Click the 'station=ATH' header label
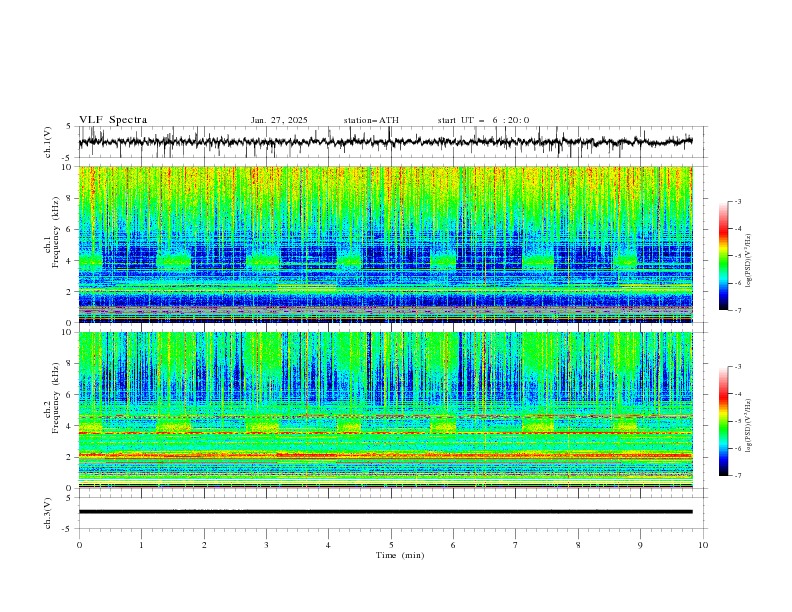 point(371,120)
